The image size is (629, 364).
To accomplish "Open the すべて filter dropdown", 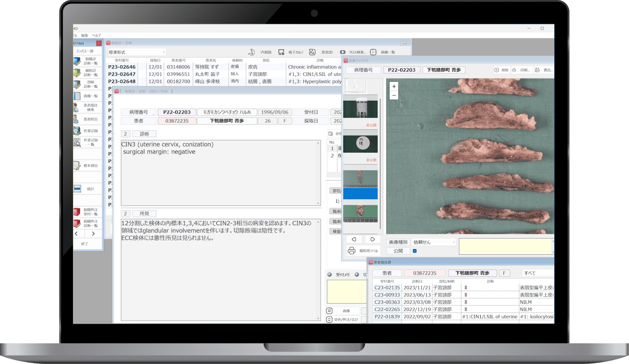I will 538,273.
